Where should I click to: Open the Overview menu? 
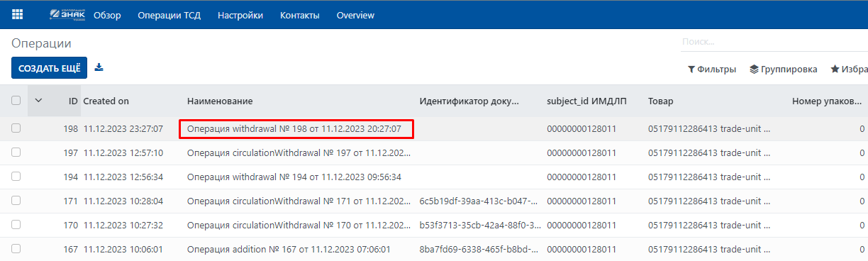tap(355, 15)
